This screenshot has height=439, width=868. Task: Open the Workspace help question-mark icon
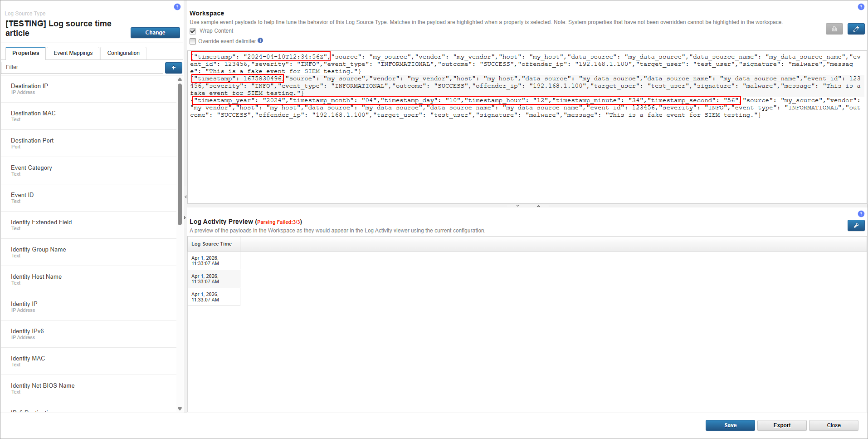click(861, 7)
